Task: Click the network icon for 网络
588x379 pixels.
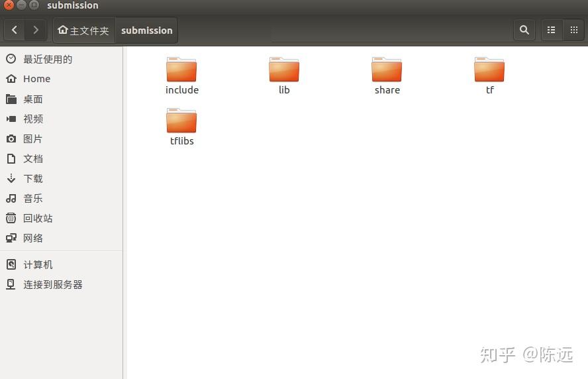Action: tap(11, 238)
